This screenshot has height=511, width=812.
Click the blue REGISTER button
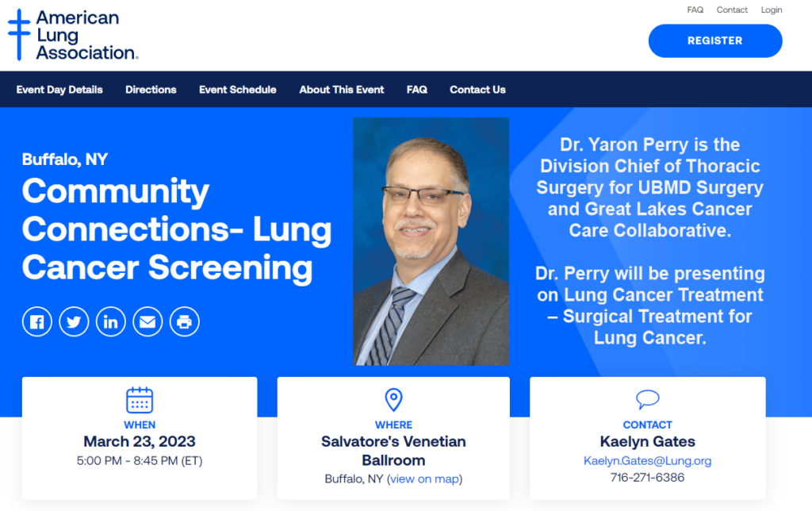tap(715, 41)
